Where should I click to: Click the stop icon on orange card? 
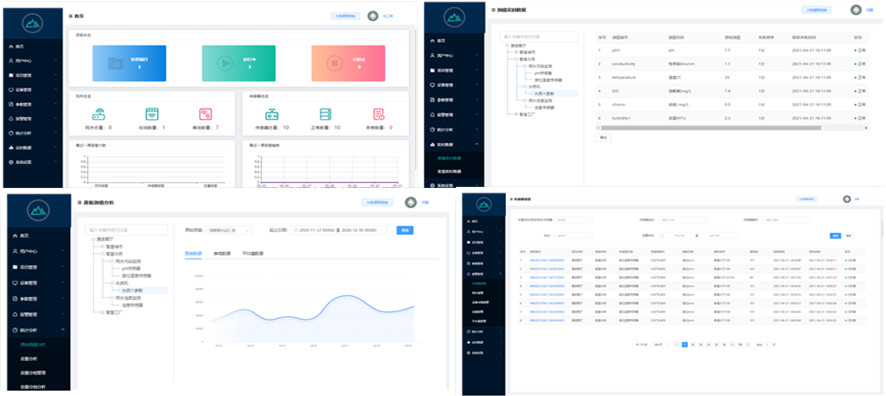click(335, 63)
